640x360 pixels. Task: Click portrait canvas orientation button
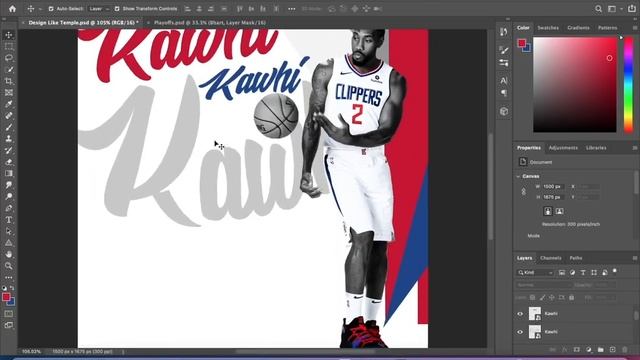pyautogui.click(x=548, y=211)
